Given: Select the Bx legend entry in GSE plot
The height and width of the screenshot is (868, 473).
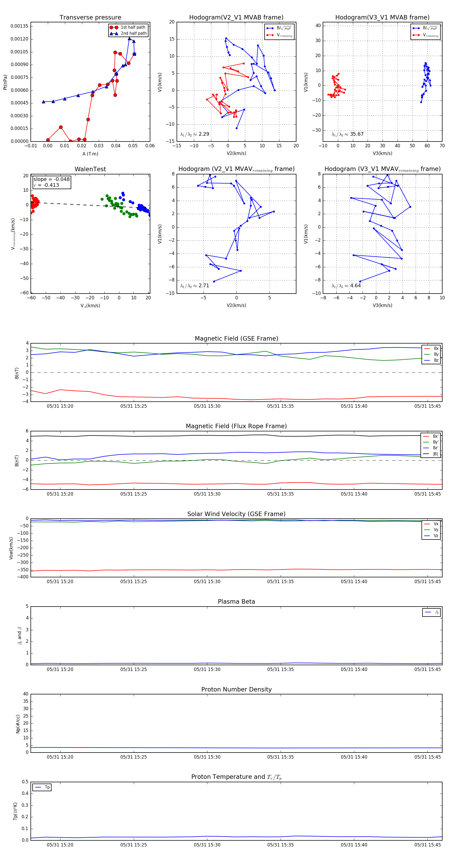Looking at the screenshot, I should click(431, 349).
